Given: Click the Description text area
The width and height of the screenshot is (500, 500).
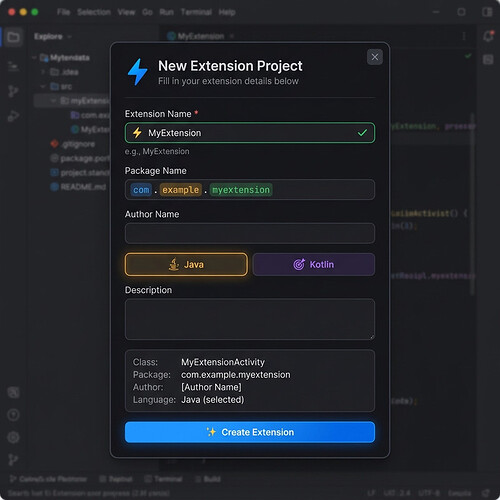Looking at the screenshot, I should click(x=250, y=319).
